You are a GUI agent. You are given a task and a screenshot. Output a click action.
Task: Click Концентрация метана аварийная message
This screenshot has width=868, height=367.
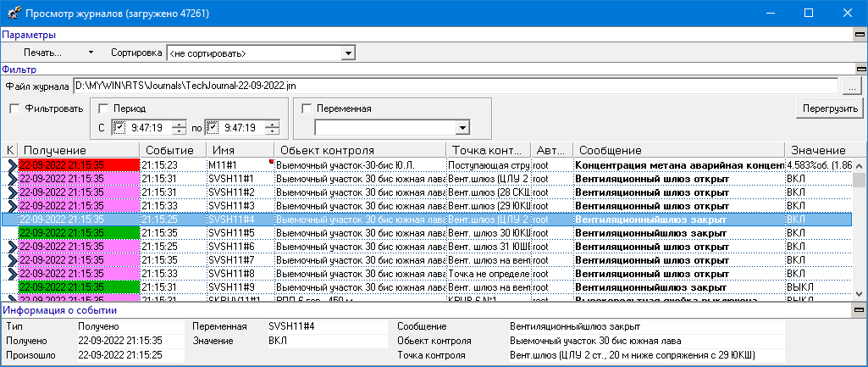pyautogui.click(x=679, y=164)
